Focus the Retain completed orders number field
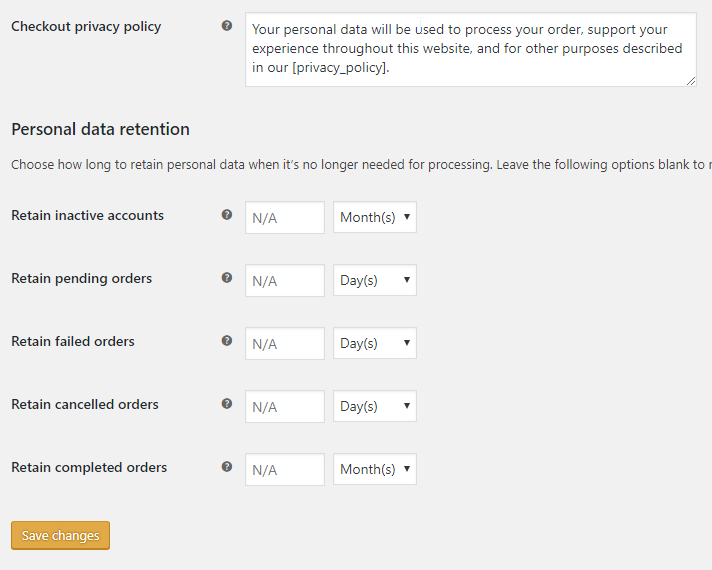Viewport: 712px width, 570px height. tap(285, 470)
